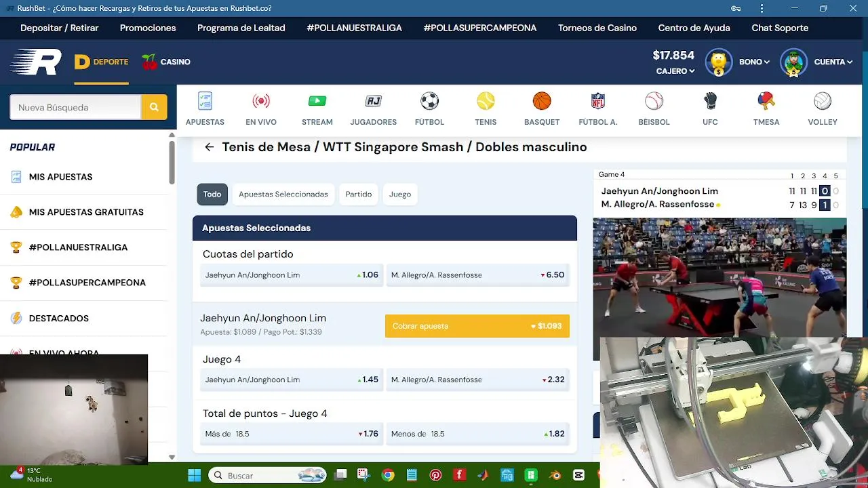This screenshot has width=868, height=488.
Task: Select the Basquet category
Action: (542, 108)
